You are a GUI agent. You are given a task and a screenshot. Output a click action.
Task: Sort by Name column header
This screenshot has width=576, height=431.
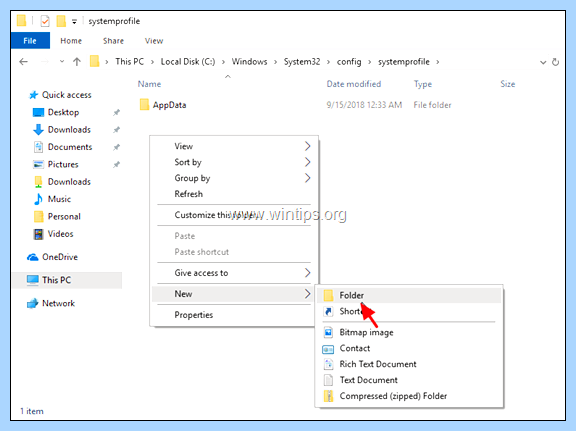pyautogui.click(x=149, y=84)
